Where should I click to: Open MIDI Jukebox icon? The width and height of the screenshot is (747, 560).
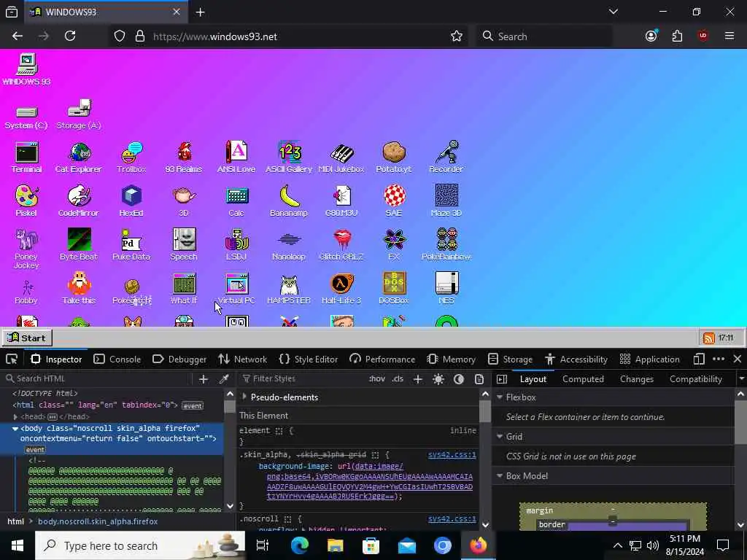341,157
